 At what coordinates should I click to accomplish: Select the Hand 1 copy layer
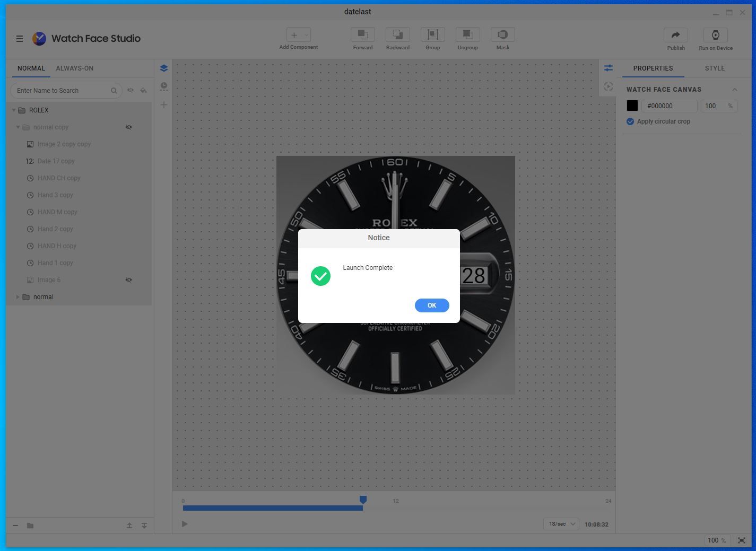pos(80,263)
